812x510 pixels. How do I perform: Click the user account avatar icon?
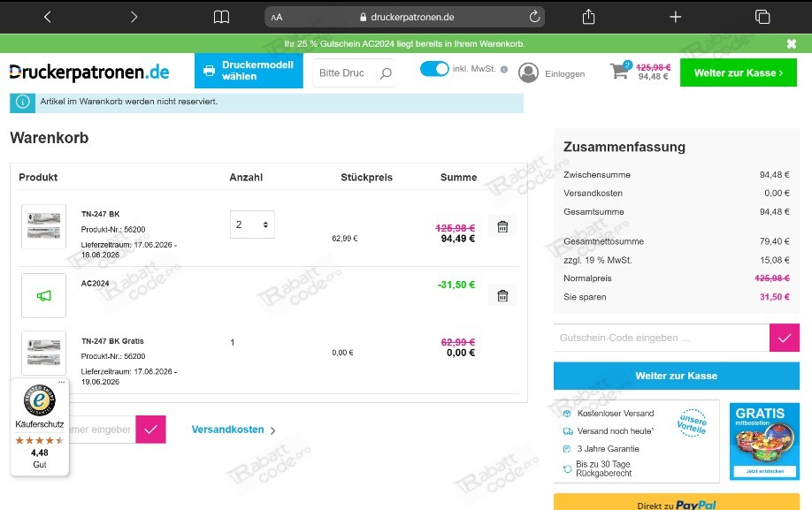click(528, 73)
